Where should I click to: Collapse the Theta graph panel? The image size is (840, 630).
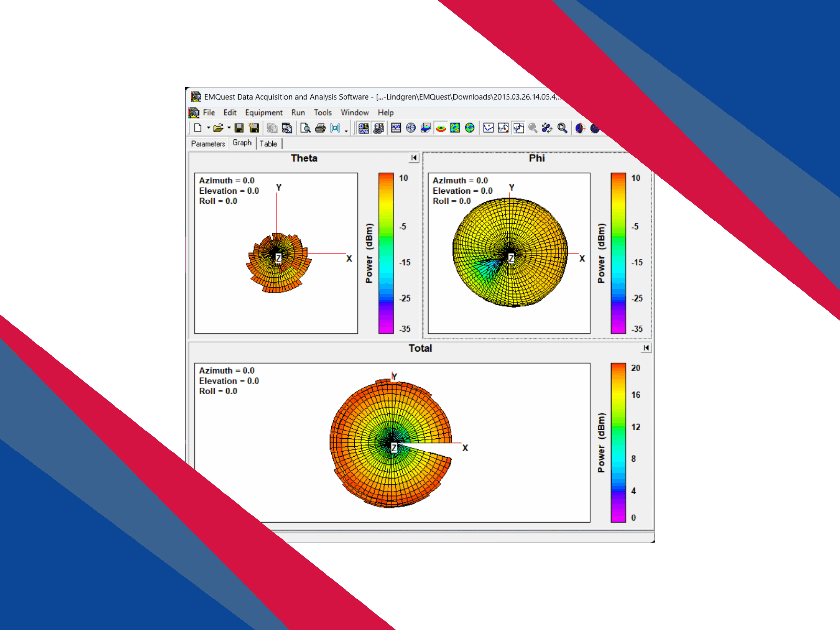[x=414, y=157]
